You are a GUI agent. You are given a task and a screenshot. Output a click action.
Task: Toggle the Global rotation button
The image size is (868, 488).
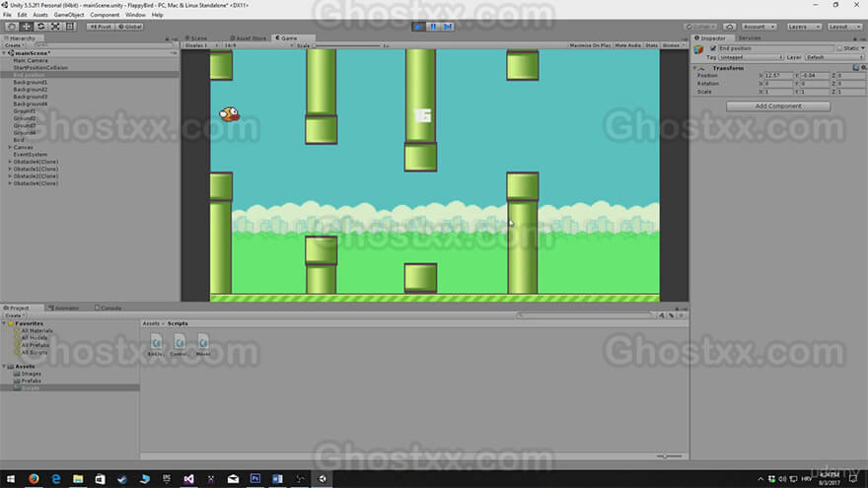click(x=130, y=27)
